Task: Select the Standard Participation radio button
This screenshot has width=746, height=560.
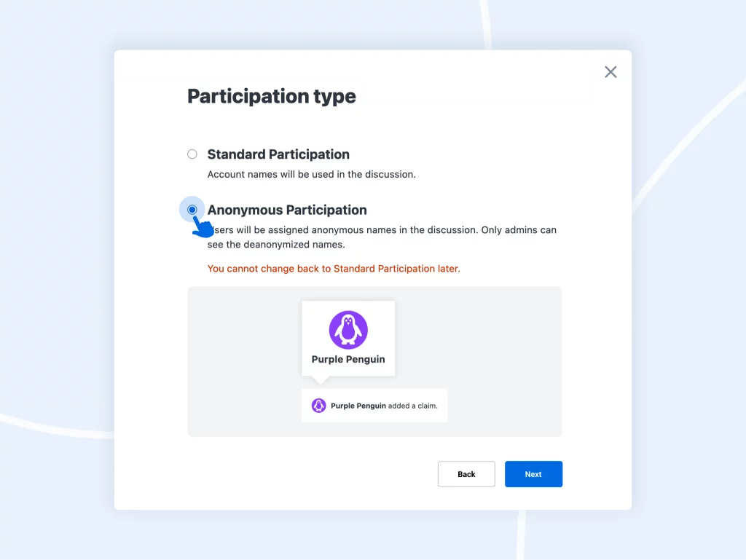Action: coord(192,154)
